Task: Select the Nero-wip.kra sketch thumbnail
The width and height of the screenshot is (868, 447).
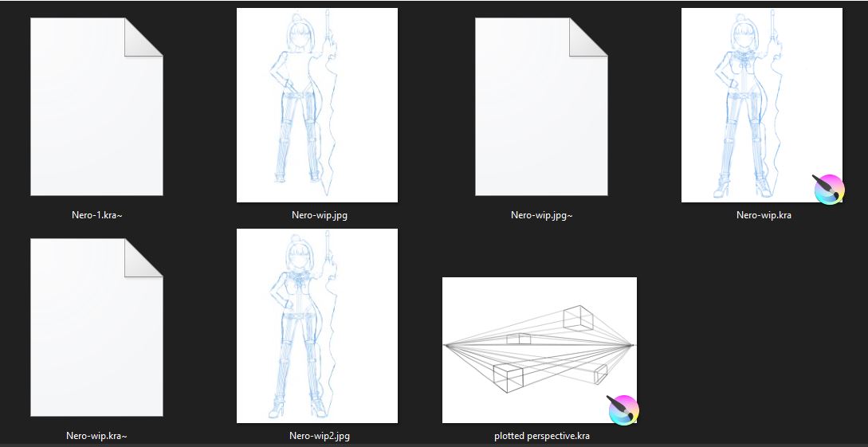Action: [x=762, y=105]
